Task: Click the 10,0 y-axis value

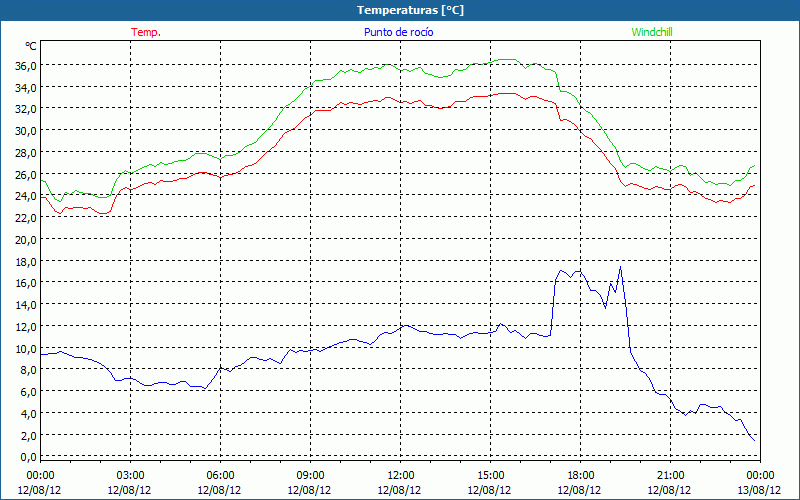Action: 26,348
